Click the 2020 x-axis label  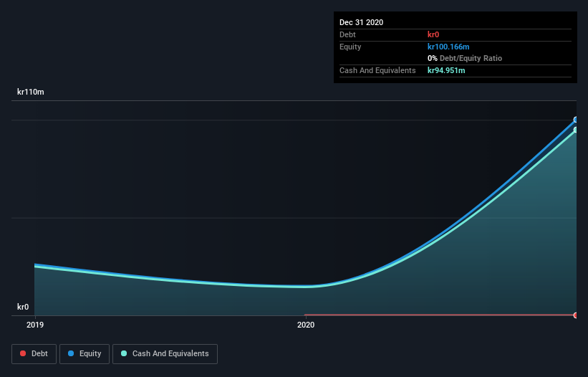click(x=306, y=325)
